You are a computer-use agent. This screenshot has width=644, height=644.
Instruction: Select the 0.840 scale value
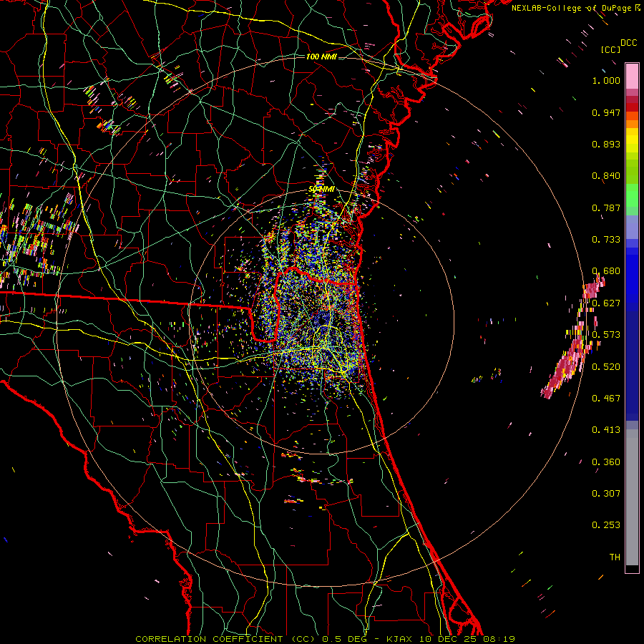tap(606, 176)
